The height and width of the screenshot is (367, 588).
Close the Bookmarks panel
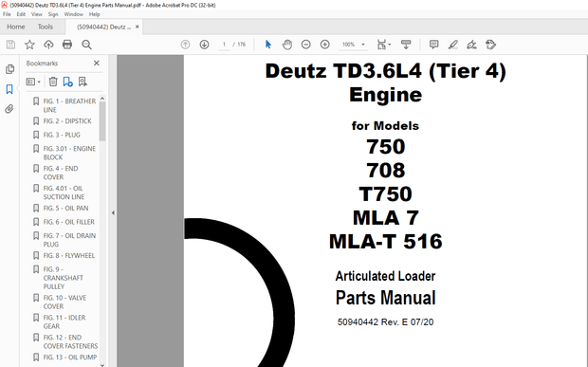pos(97,64)
